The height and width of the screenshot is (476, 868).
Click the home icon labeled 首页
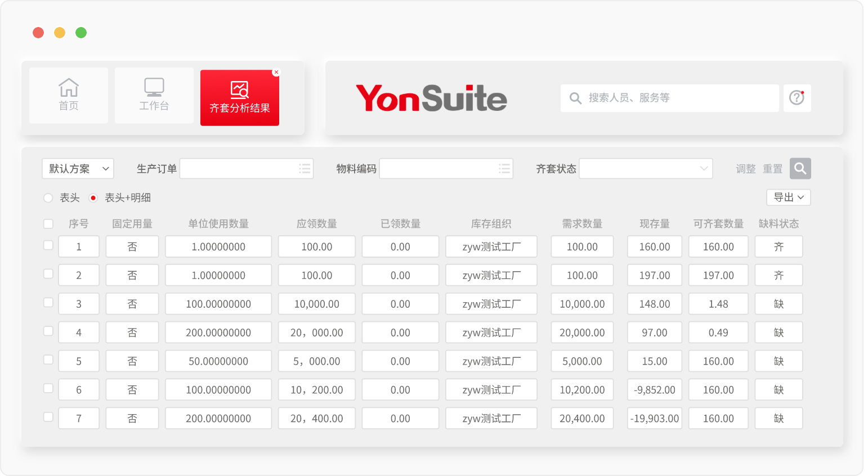(x=69, y=88)
